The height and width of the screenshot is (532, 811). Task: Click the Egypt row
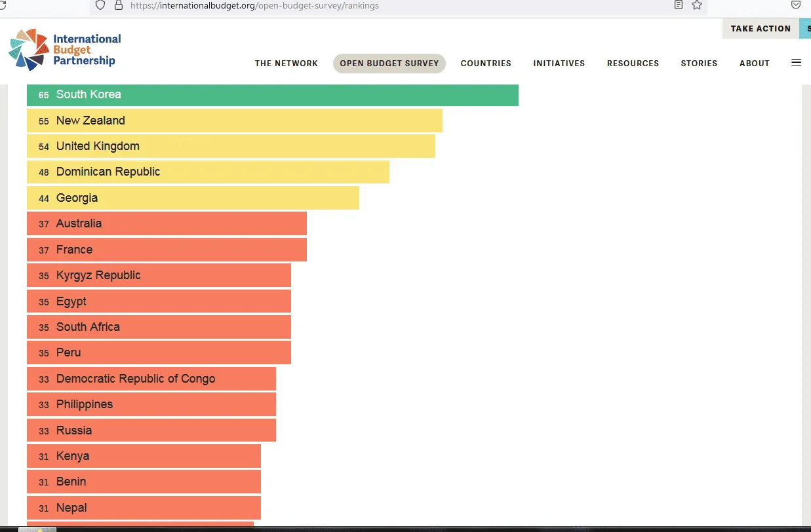pyautogui.click(x=159, y=301)
